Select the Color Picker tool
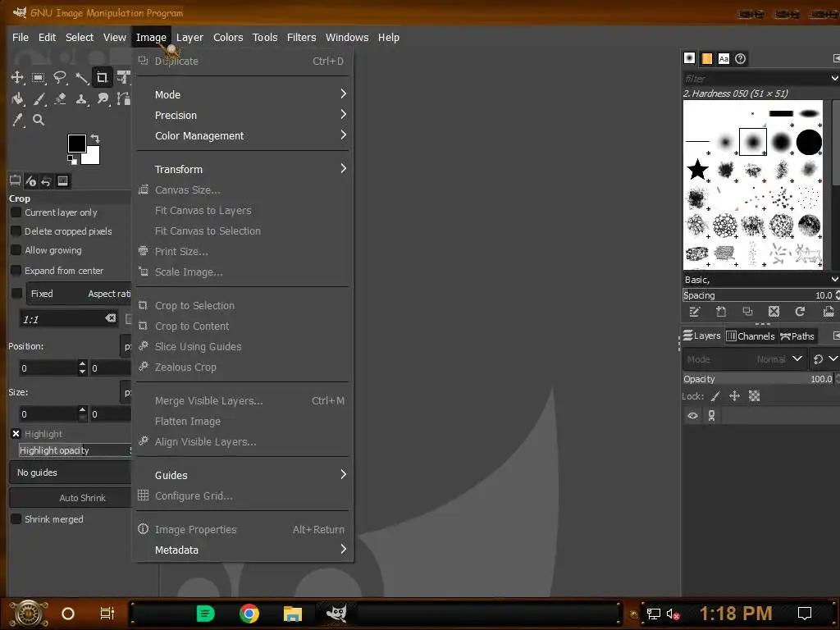The width and height of the screenshot is (840, 630). coord(18,120)
